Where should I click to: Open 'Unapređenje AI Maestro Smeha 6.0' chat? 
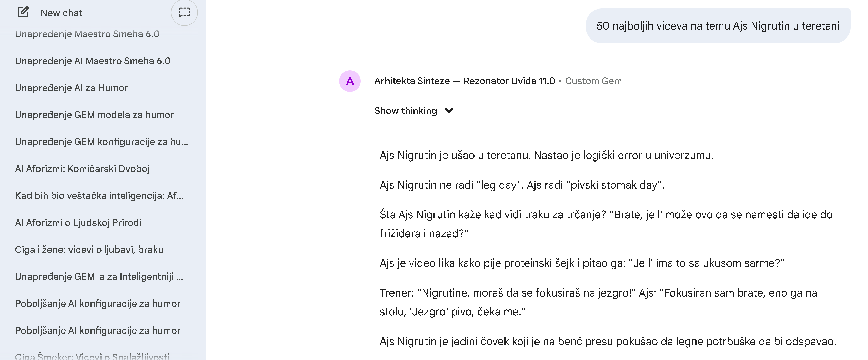pyautogui.click(x=93, y=61)
